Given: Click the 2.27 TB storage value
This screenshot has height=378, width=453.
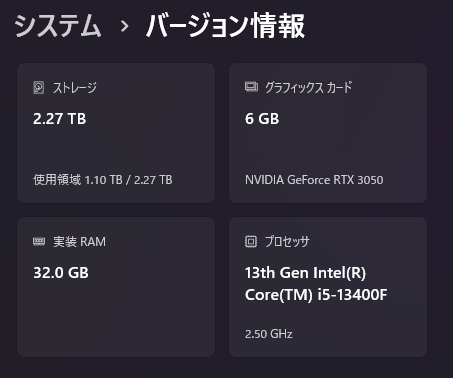Looking at the screenshot, I should click(x=60, y=119).
